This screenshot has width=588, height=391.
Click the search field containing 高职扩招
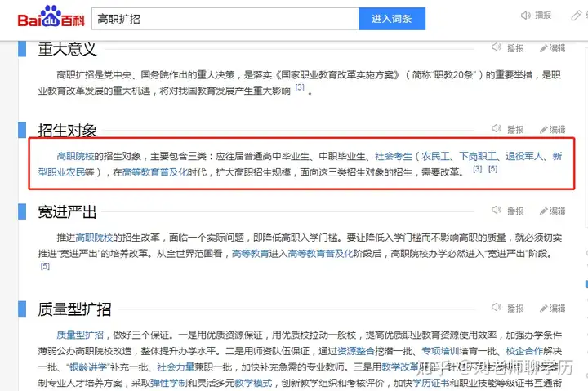point(225,19)
